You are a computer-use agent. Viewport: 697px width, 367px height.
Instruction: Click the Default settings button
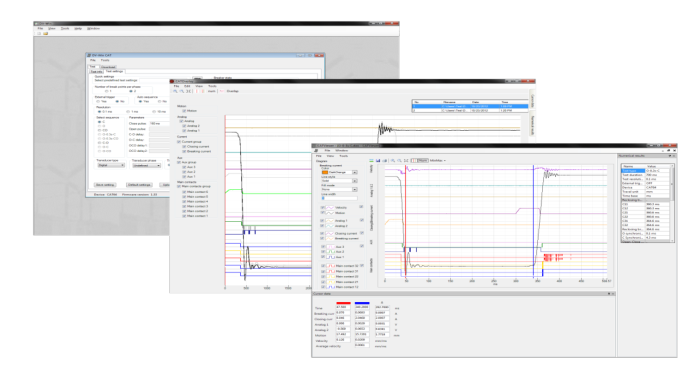139,185
